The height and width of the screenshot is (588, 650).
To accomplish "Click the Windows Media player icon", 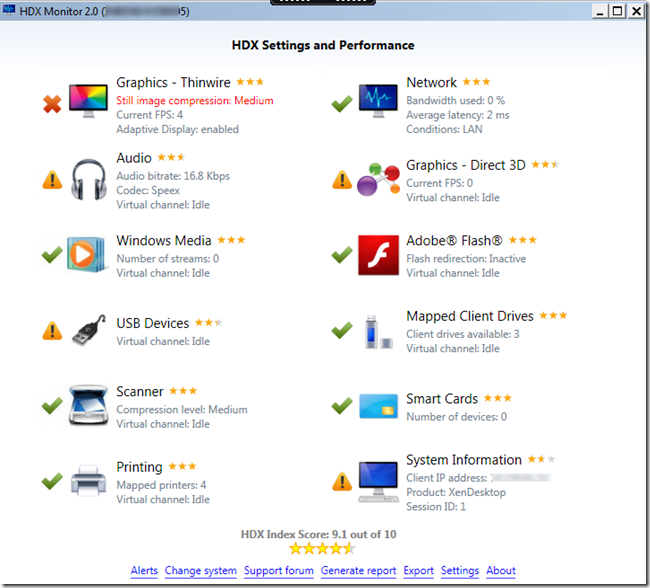I will click(x=85, y=254).
